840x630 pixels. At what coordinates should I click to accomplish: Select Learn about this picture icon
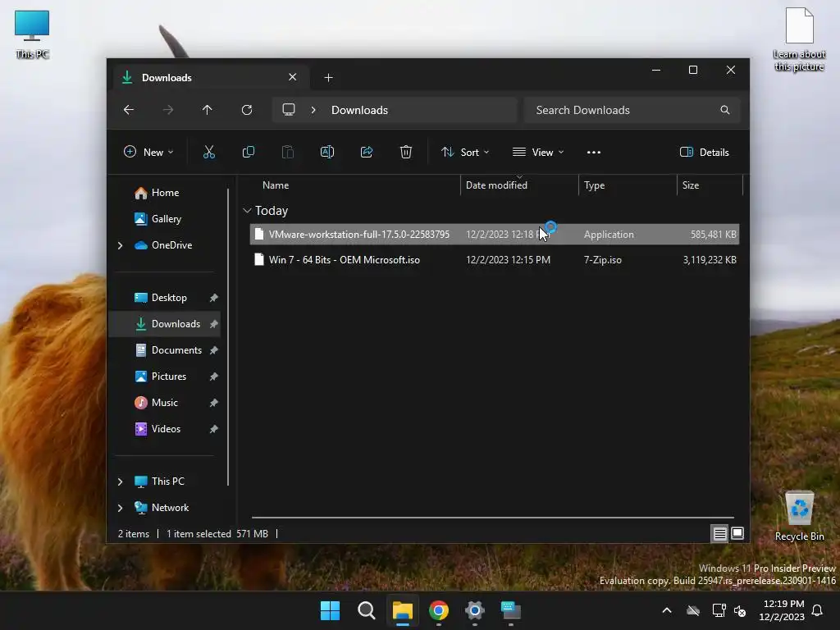799,39
